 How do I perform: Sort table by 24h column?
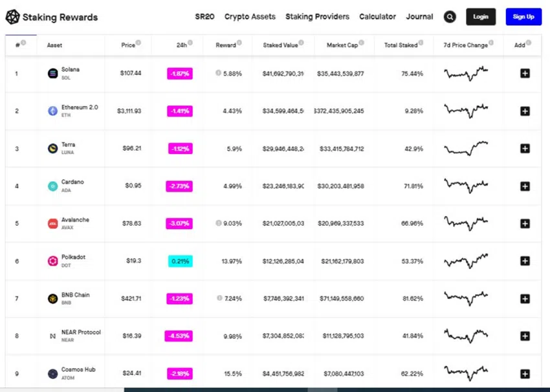[181, 45]
